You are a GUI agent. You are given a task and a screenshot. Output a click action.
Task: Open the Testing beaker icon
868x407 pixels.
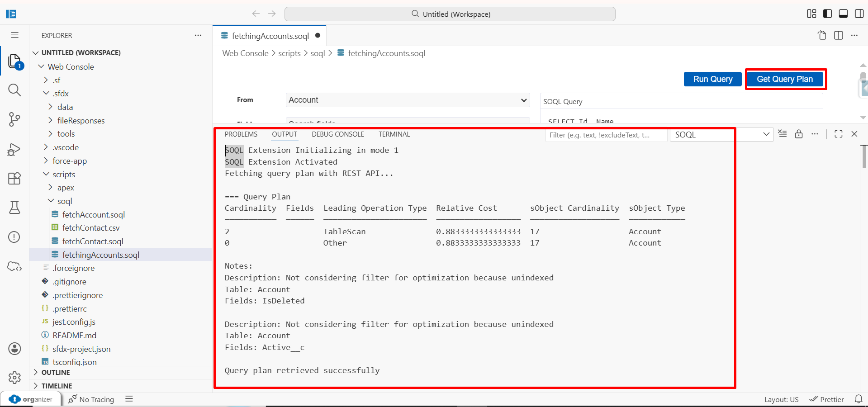14,208
